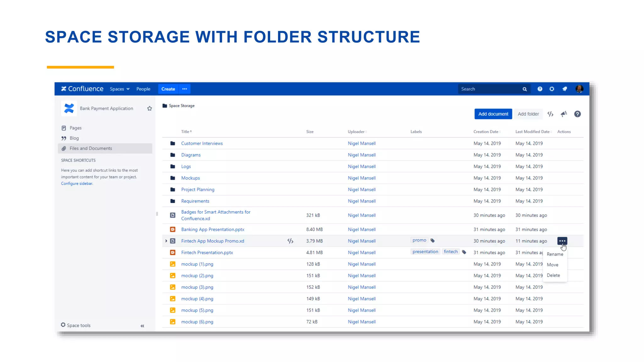
Task: Click the mockup (3).png image icon
Action: (x=173, y=287)
